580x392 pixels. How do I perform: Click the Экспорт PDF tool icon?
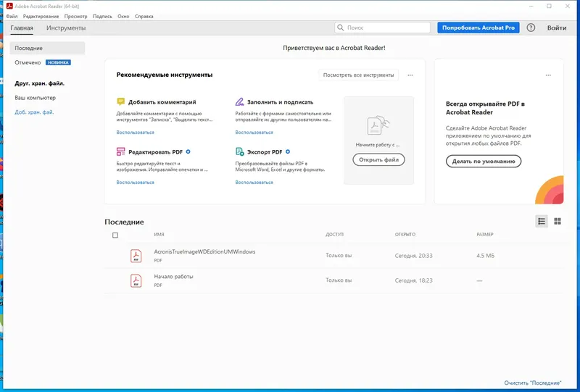[240, 151]
